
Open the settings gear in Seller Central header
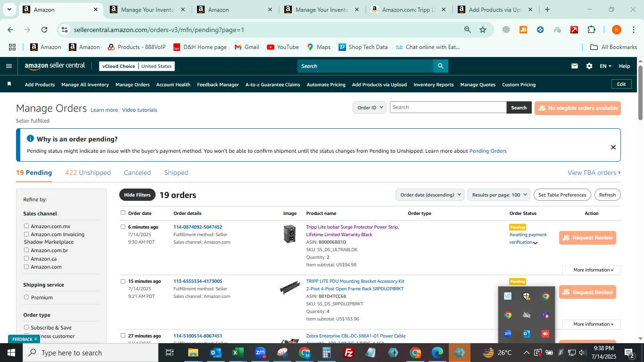[x=589, y=66]
